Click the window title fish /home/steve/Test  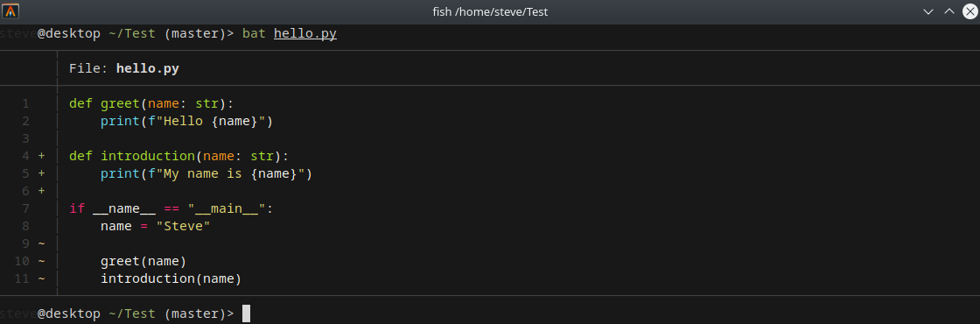coord(490,11)
